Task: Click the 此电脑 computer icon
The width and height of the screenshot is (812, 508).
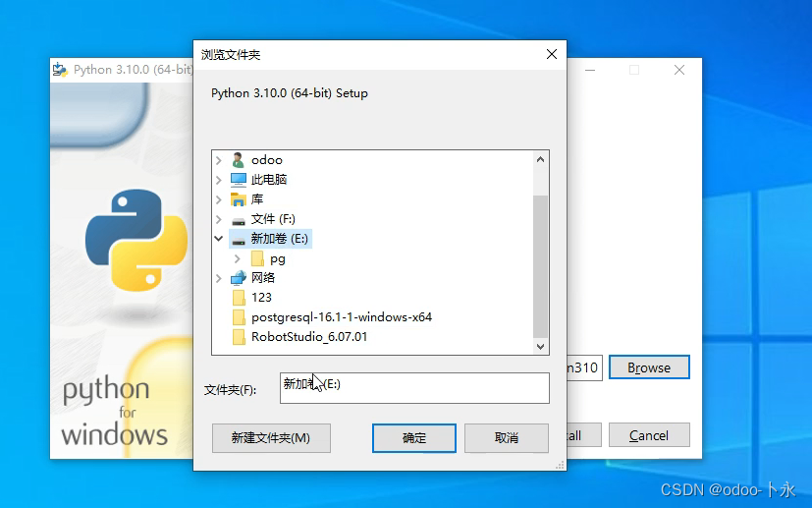Action: coord(239,180)
